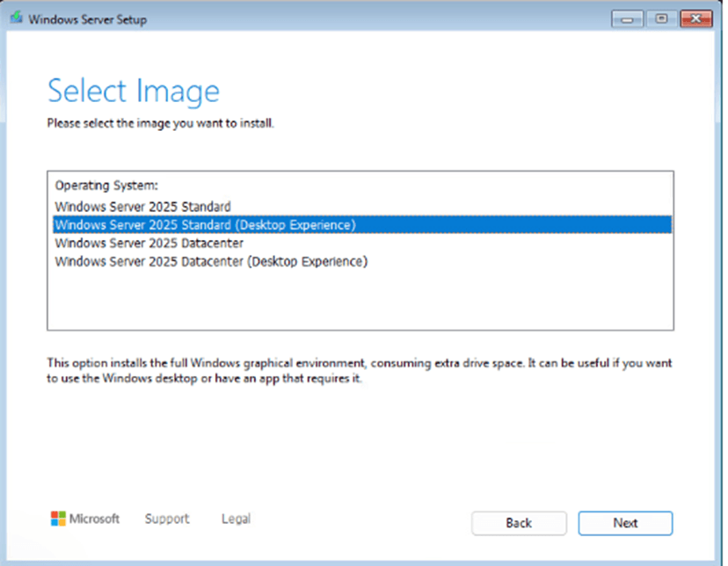Screen dimensions: 728x566
Task: Click the Windows Server Setup title bar icon
Action: pyautogui.click(x=17, y=17)
